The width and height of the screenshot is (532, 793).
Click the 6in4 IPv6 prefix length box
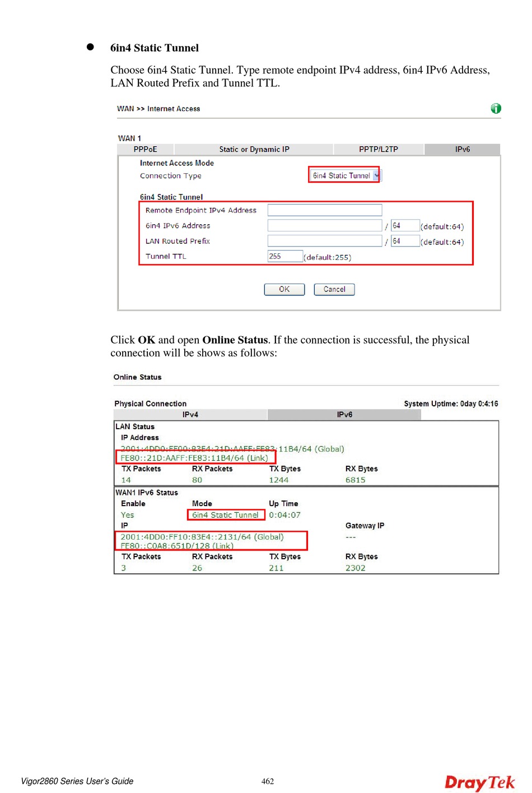click(404, 226)
